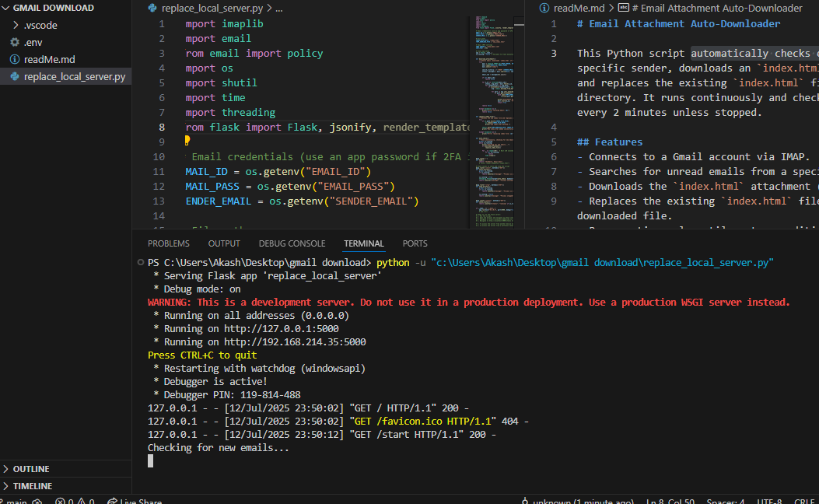Open readMe.md from the file explorer

[49, 59]
